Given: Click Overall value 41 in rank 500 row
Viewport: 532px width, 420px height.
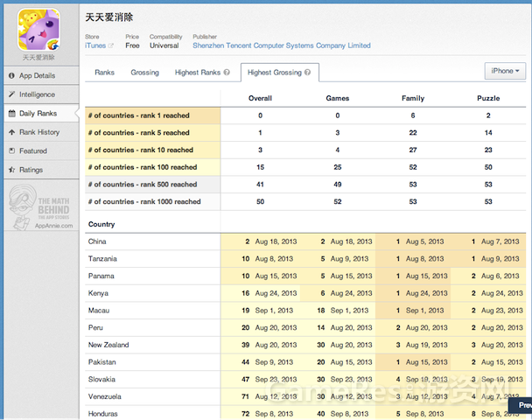Looking at the screenshot, I should tap(260, 185).
